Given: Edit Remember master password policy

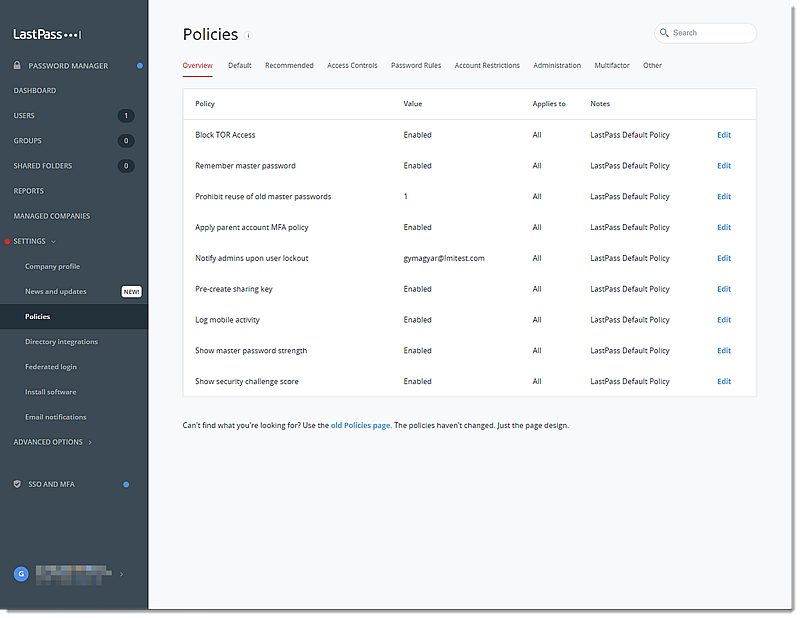Looking at the screenshot, I should (x=724, y=166).
